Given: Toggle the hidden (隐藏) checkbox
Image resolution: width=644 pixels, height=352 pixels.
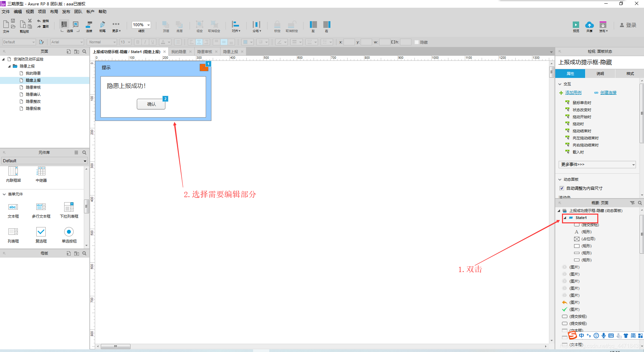Looking at the screenshot, I should tap(417, 42).
